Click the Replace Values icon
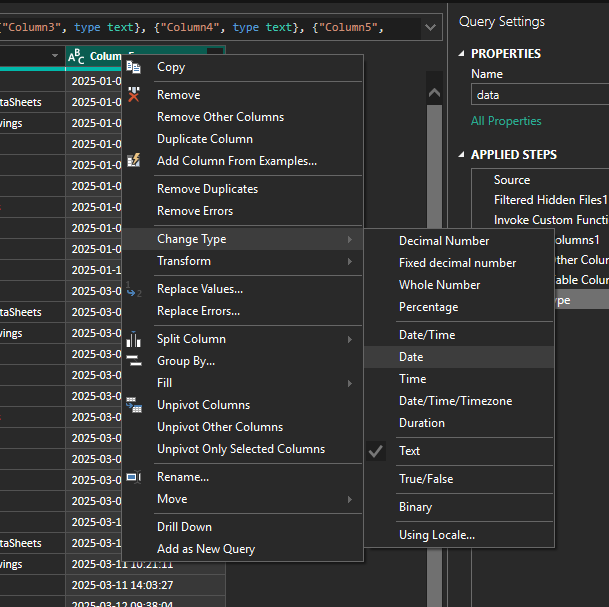Viewport: 609px width, 607px height. [134, 289]
